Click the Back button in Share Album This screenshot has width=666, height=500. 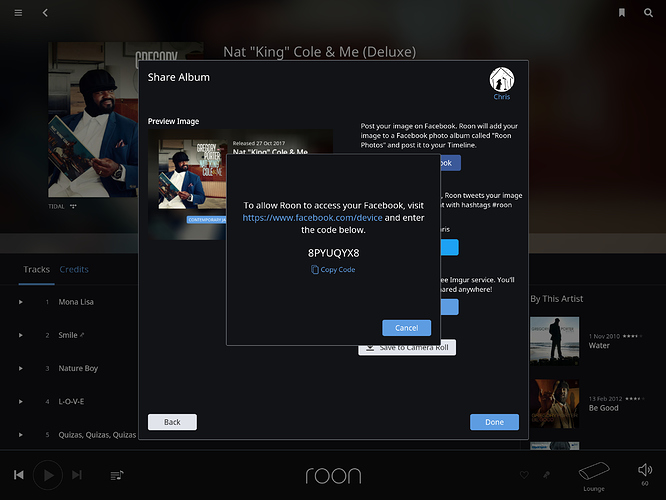(172, 422)
